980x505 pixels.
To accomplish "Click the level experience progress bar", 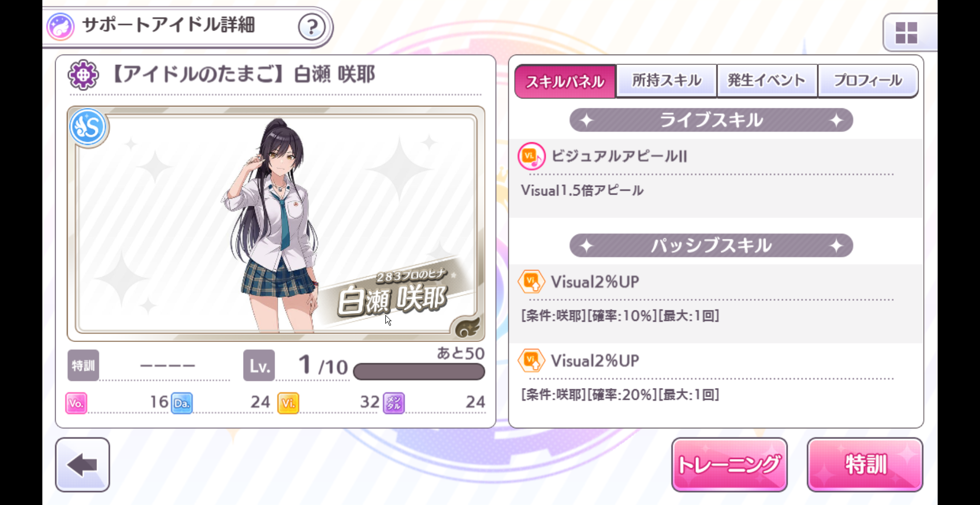I will [419, 372].
